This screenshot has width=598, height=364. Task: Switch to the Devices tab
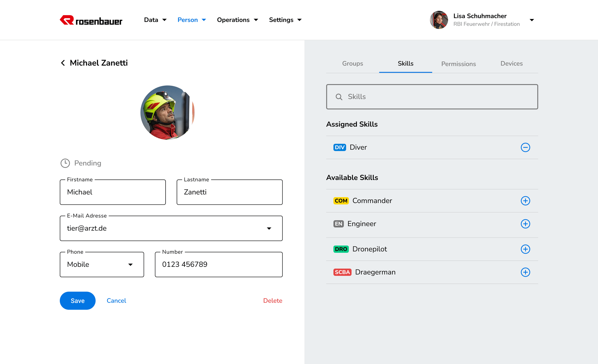(511, 64)
